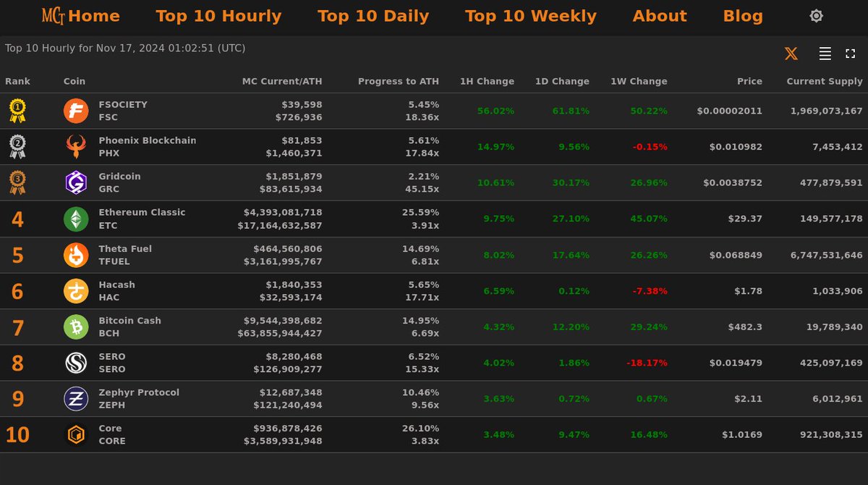This screenshot has height=485, width=868.
Task: Open the hamburger list menu icon
Action: click(825, 54)
